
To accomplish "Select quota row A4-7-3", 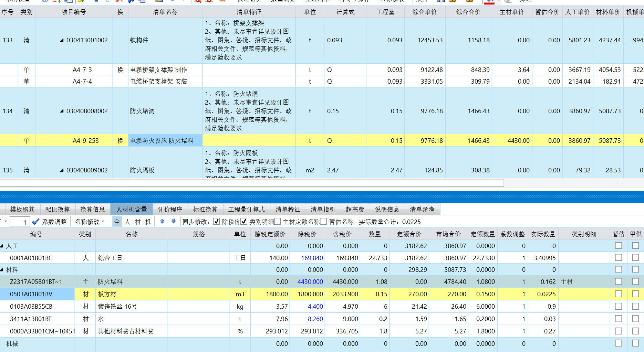I will pyautogui.click(x=82, y=70).
